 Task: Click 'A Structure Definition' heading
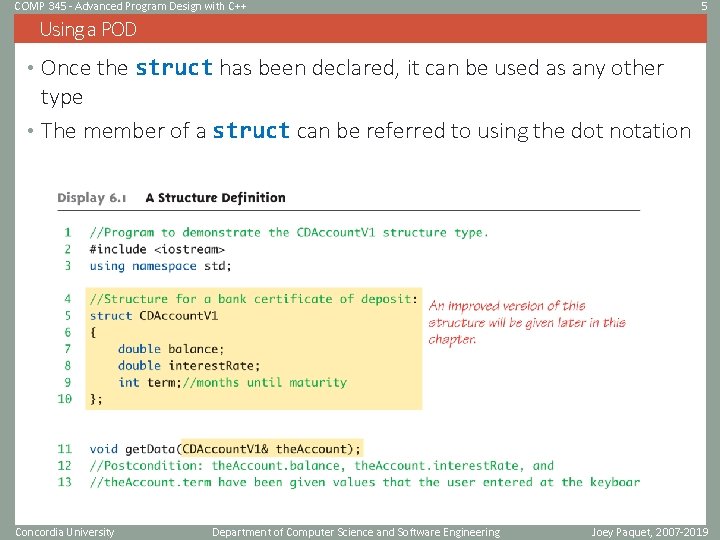(215, 198)
